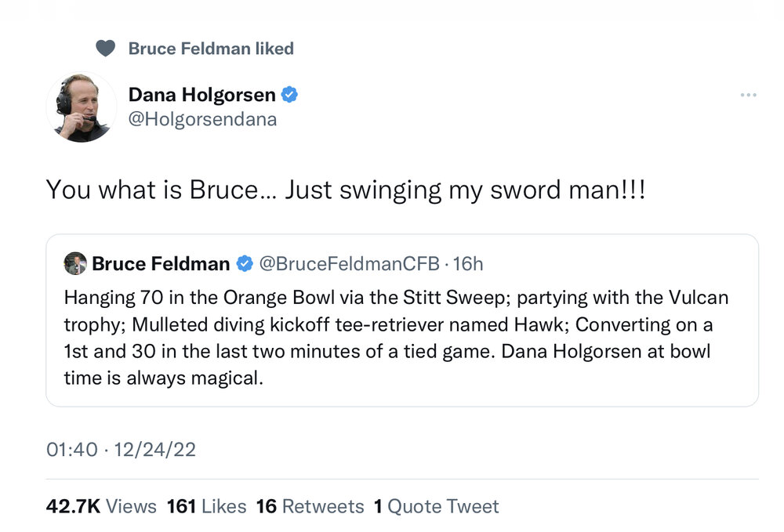Screen dimensions: 784x532
Task: Open the quoted tweet about the Orange Bowl
Action: click(x=401, y=338)
